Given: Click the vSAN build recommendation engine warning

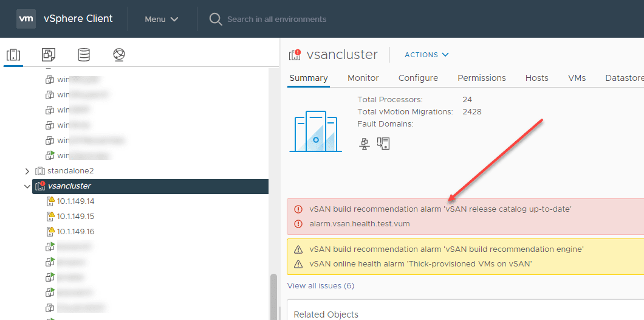Looking at the screenshot, I should [447, 249].
